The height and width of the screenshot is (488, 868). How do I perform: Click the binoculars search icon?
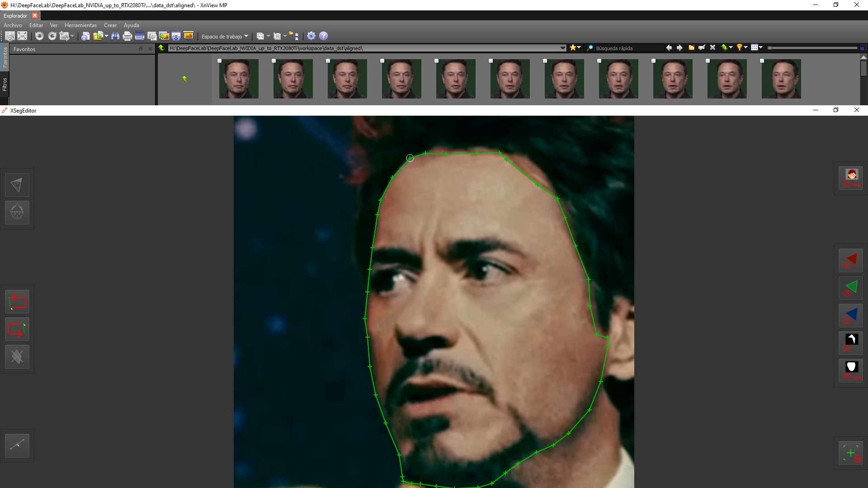coord(115,36)
